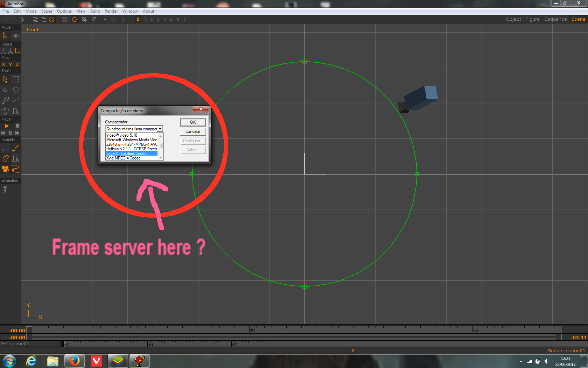Select Indeo video 5.10 codec

pyautogui.click(x=132, y=135)
